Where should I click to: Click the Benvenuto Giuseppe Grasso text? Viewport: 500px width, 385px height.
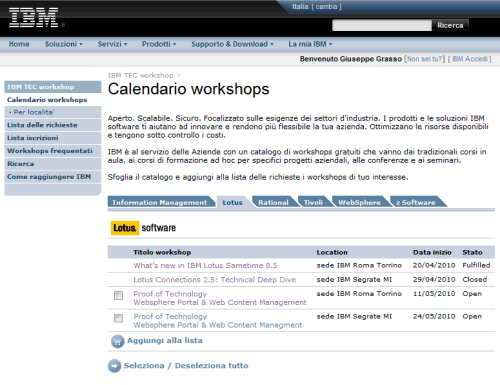click(x=351, y=59)
